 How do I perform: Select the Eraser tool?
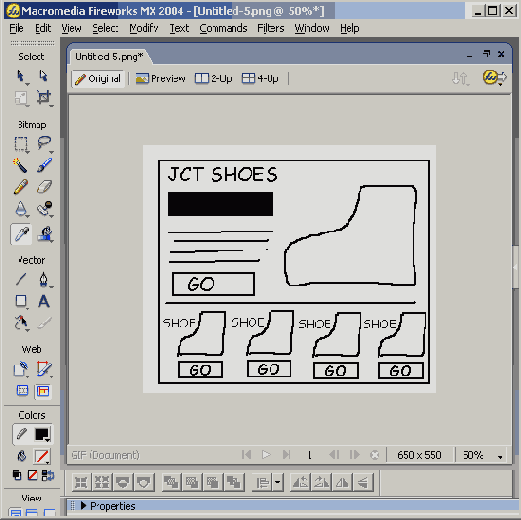pyautogui.click(x=44, y=187)
